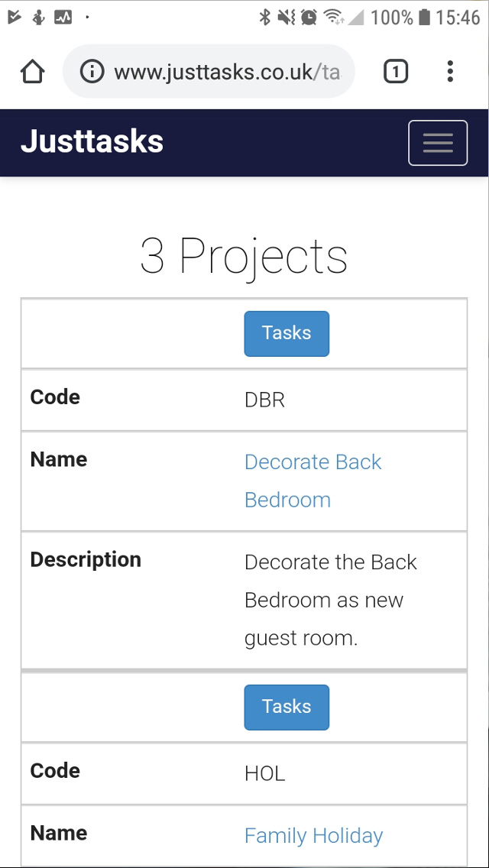Tap the Wi-Fi signal status icon
The height and width of the screenshot is (868, 489).
point(332,17)
